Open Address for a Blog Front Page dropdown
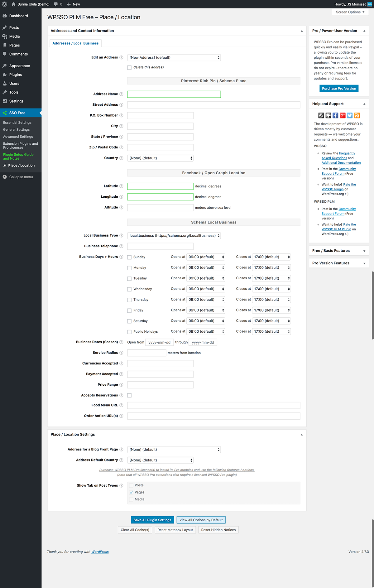 coord(174,450)
